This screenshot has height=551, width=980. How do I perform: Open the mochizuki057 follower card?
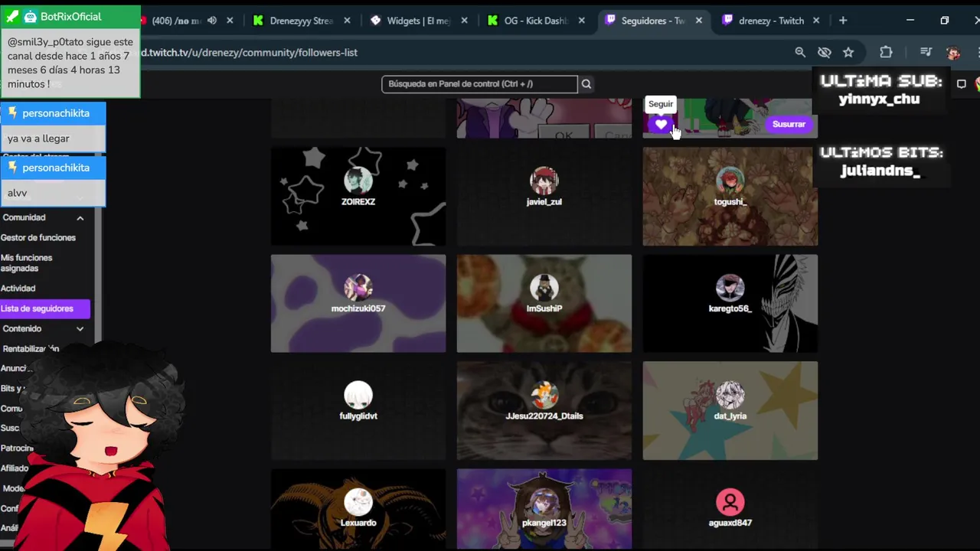click(358, 304)
